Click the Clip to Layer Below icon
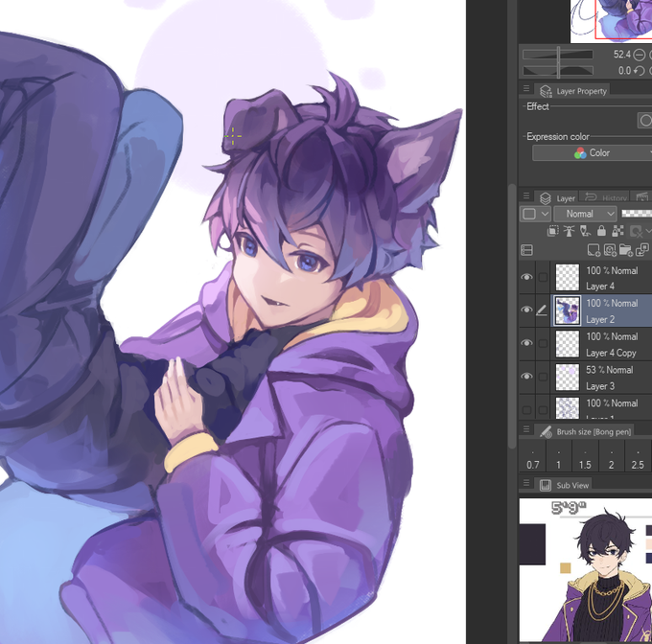652x644 pixels. point(552,231)
